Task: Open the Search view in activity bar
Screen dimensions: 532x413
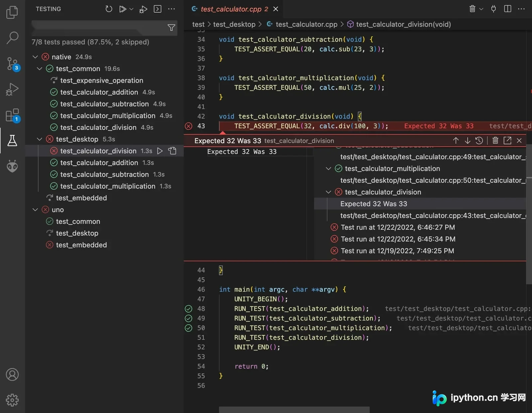Action: [x=12, y=38]
